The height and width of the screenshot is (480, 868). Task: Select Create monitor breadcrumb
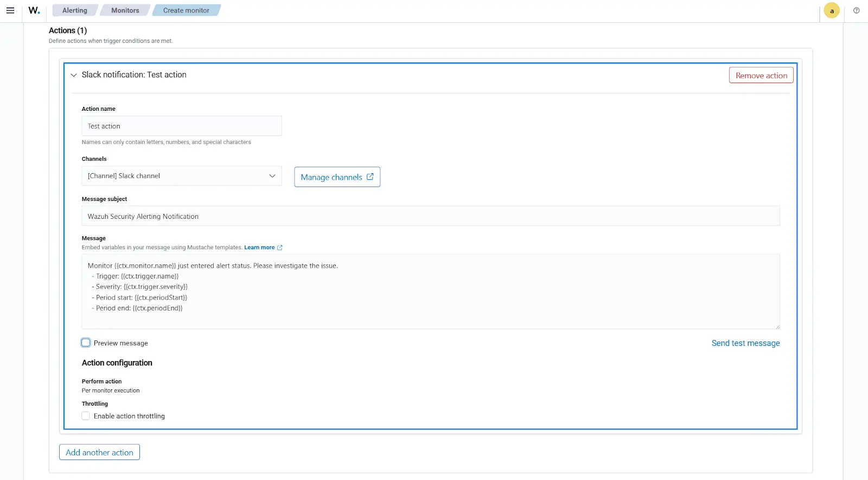[x=186, y=10]
